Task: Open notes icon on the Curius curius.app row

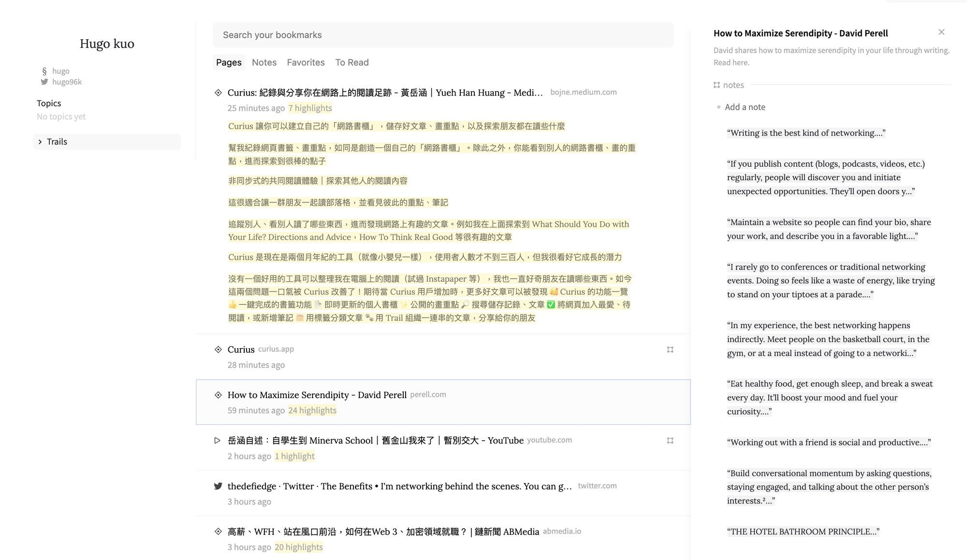Action: 670,349
